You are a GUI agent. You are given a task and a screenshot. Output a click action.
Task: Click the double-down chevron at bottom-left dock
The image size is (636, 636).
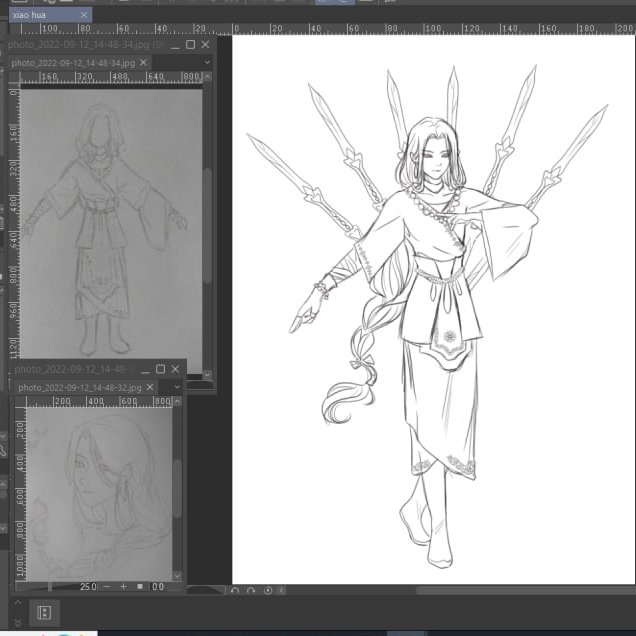coord(18,621)
